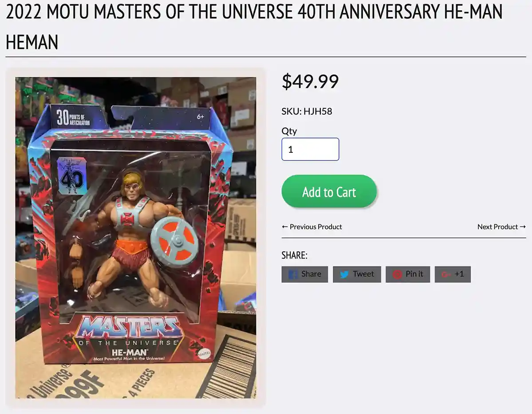Click the Qty label above quantity box

pyautogui.click(x=289, y=131)
